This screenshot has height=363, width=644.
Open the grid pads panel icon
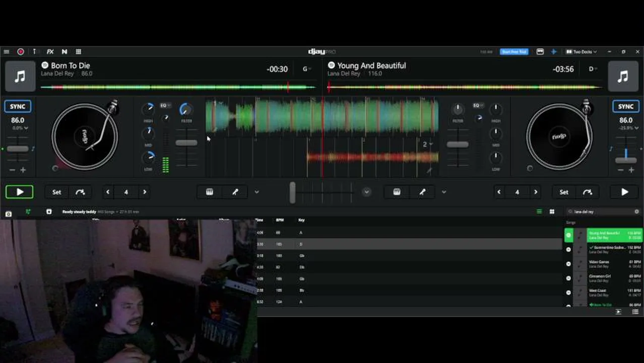pyautogui.click(x=79, y=51)
